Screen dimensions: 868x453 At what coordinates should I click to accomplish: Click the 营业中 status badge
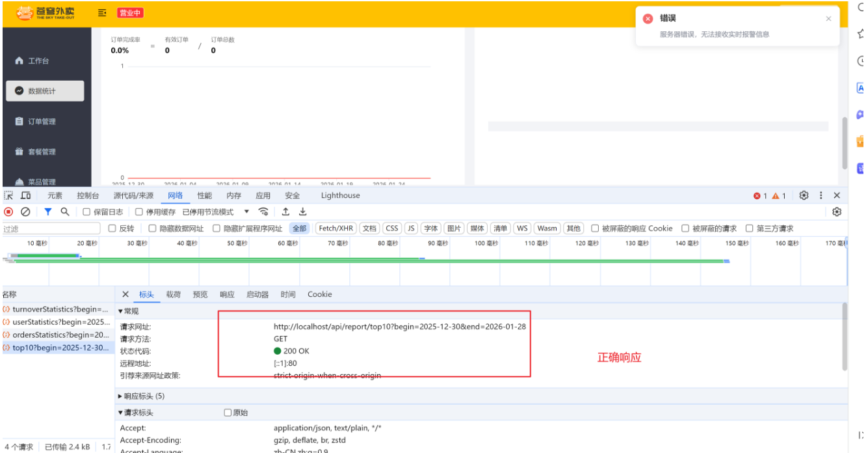tap(130, 12)
